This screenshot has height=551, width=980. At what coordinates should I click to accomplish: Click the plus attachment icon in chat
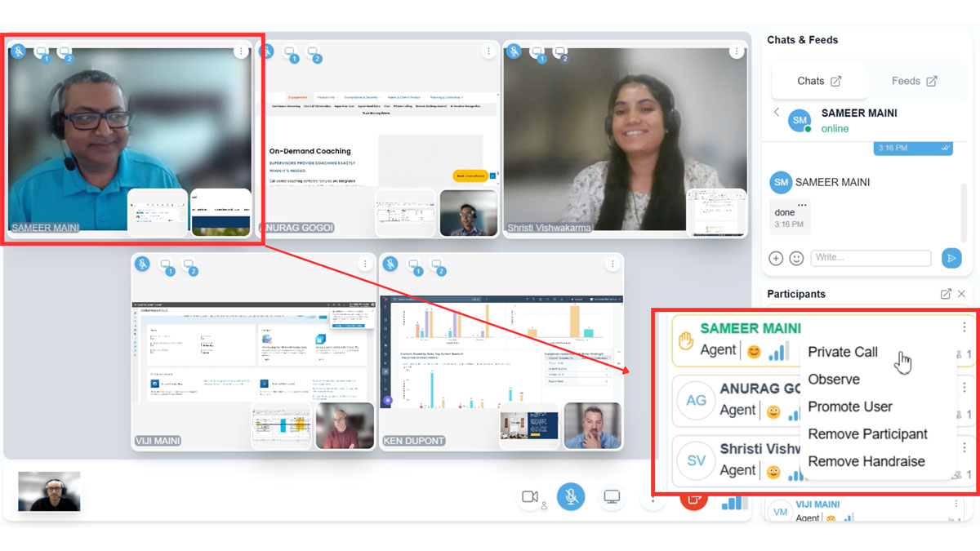point(776,258)
